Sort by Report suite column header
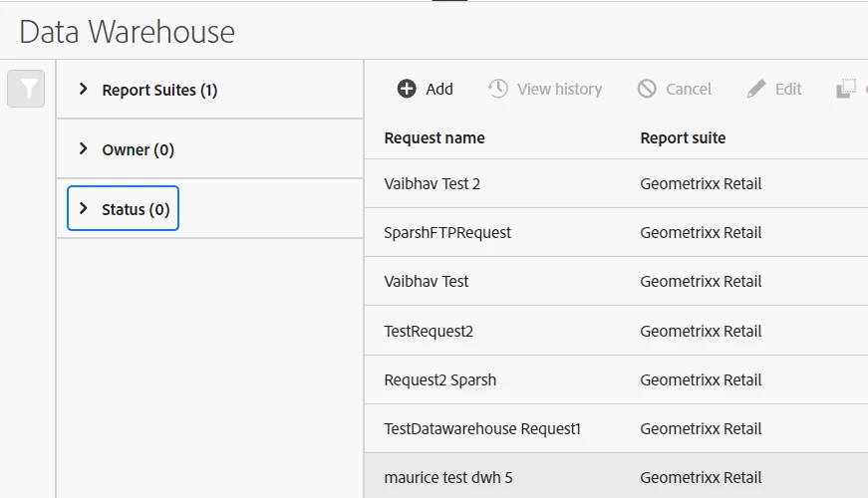Image resolution: width=868 pixels, height=498 pixels. 683,137
